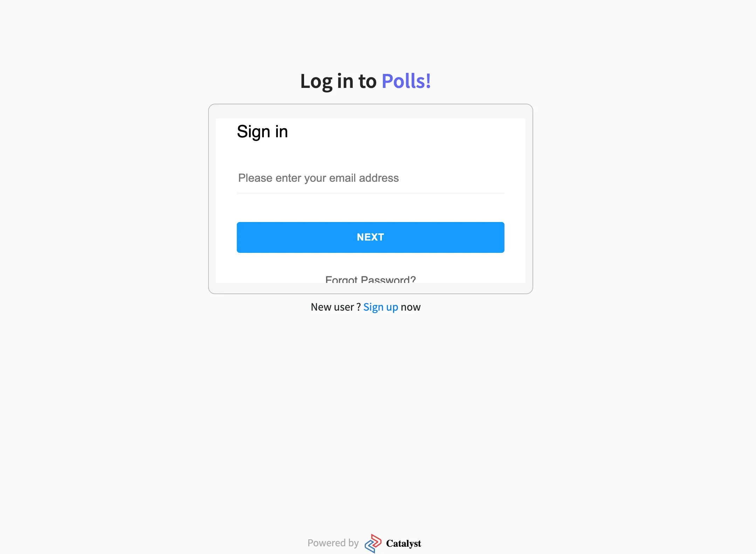Click the word "now" after Sign up
The height and width of the screenshot is (554, 756).
(x=411, y=307)
